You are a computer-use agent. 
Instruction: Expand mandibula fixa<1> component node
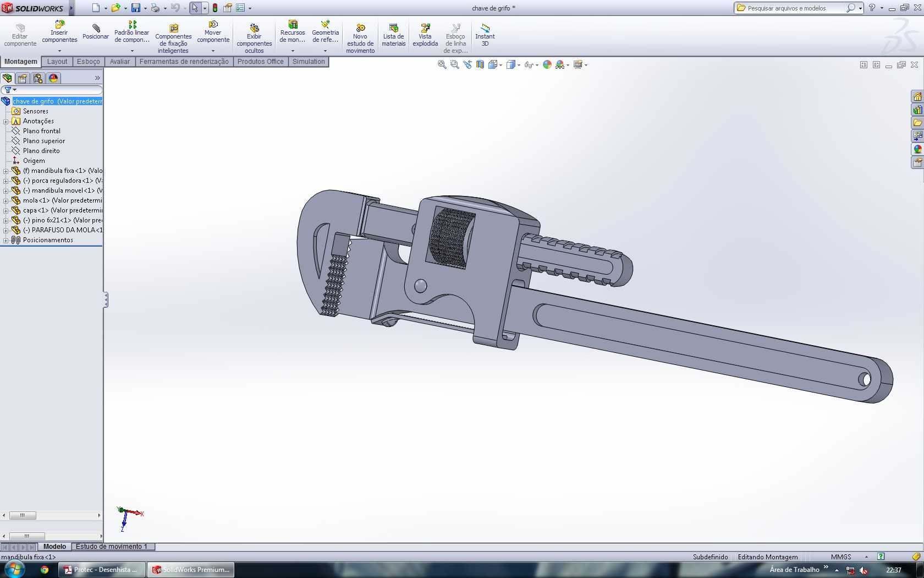click(x=5, y=171)
